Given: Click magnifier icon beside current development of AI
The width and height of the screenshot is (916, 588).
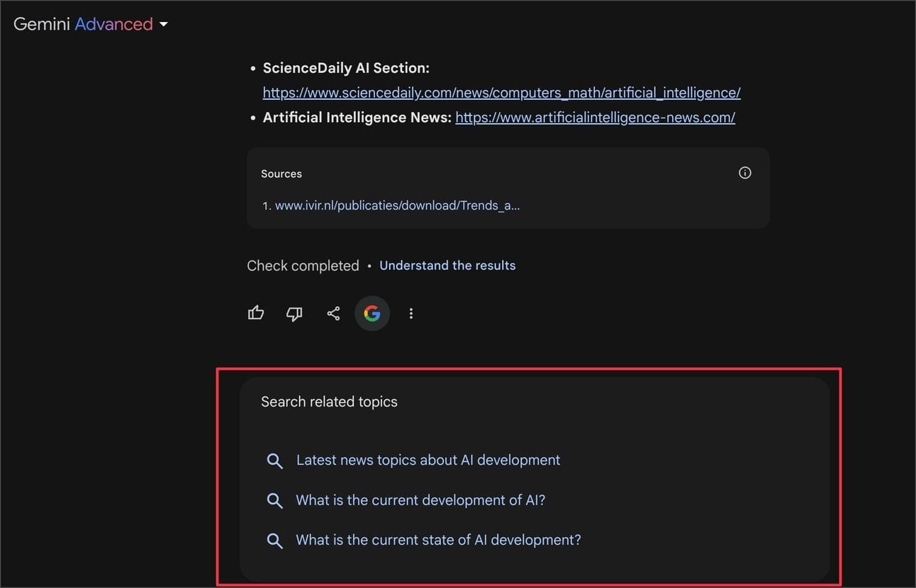Looking at the screenshot, I should coord(274,500).
